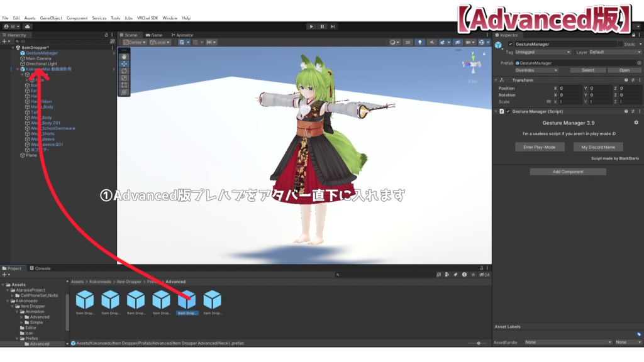Select the Hand (view) tool

tap(124, 57)
